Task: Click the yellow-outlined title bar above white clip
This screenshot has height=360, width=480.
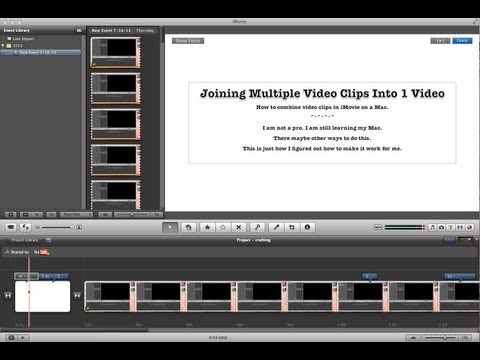Action: pos(26,276)
